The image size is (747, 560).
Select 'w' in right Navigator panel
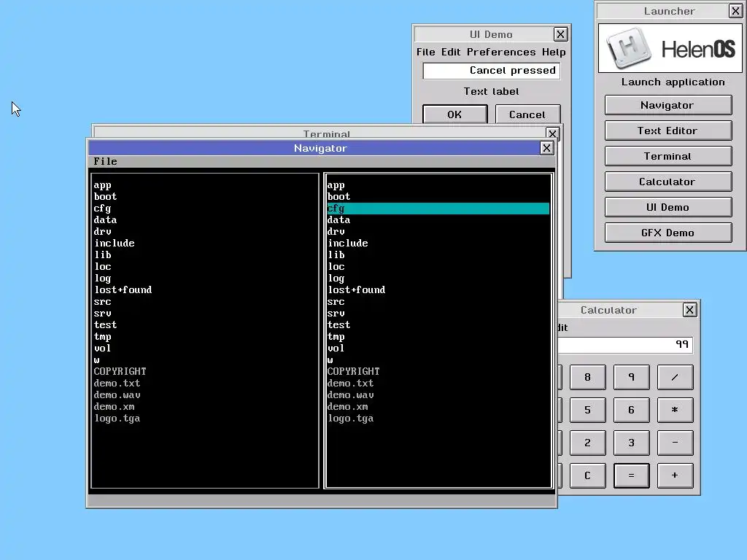coord(438,360)
